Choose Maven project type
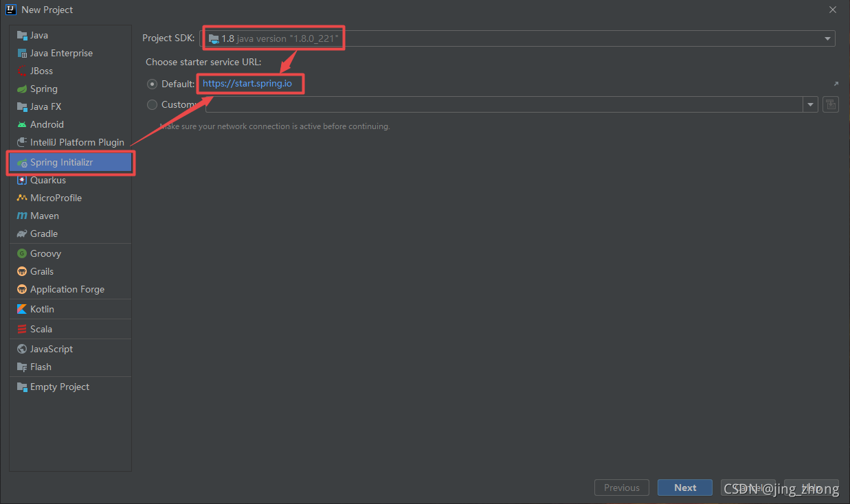The height and width of the screenshot is (504, 850). 70,216
